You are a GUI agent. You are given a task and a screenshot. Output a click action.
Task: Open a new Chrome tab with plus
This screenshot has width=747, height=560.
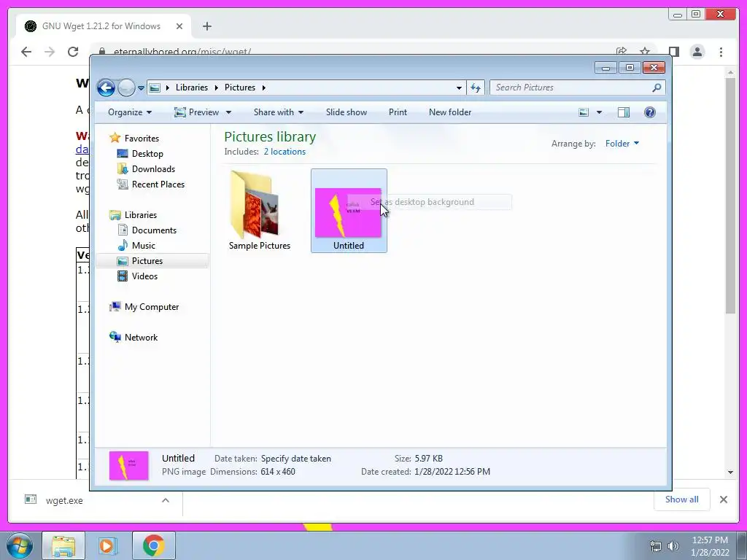click(206, 26)
